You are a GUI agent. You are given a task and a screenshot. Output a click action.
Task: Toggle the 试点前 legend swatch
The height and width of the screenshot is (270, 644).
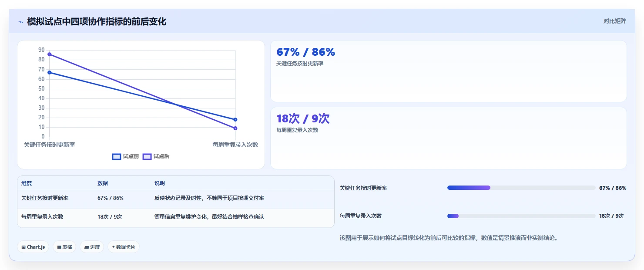[x=116, y=157]
